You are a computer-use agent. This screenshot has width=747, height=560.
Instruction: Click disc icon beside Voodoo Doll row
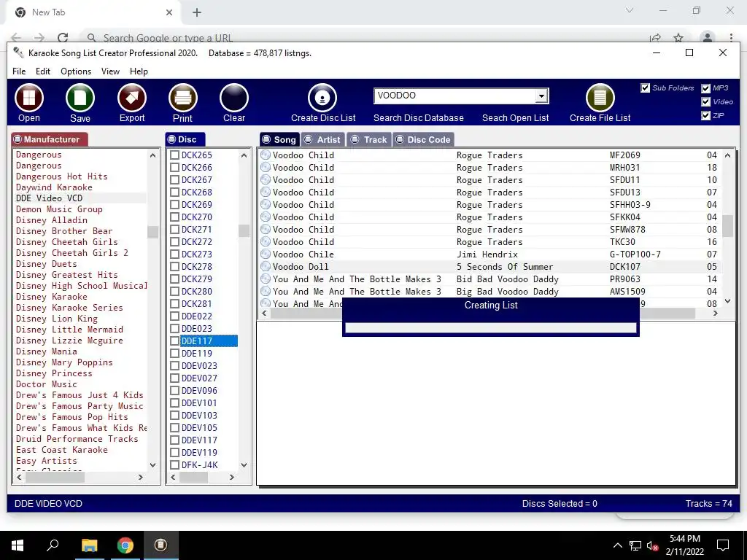[266, 267]
